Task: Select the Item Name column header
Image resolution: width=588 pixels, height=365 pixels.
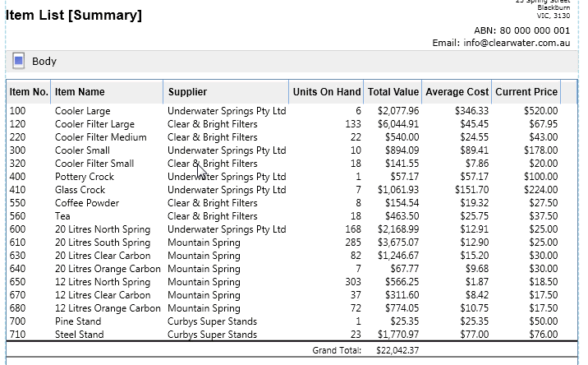Action: coord(108,92)
